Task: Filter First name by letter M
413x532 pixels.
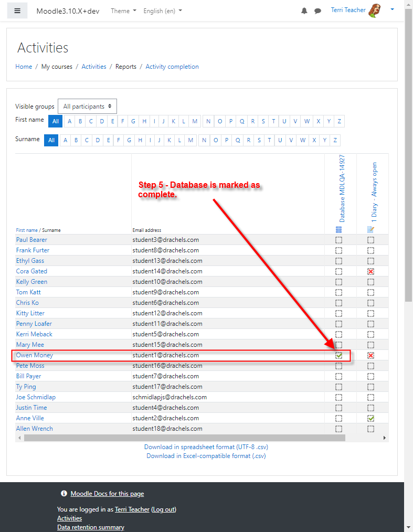Action: 195,121
